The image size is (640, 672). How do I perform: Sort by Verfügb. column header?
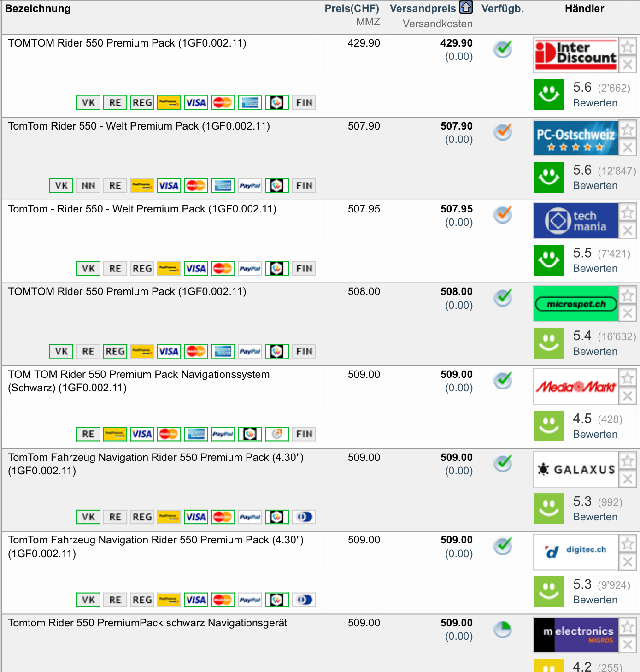coord(502,8)
